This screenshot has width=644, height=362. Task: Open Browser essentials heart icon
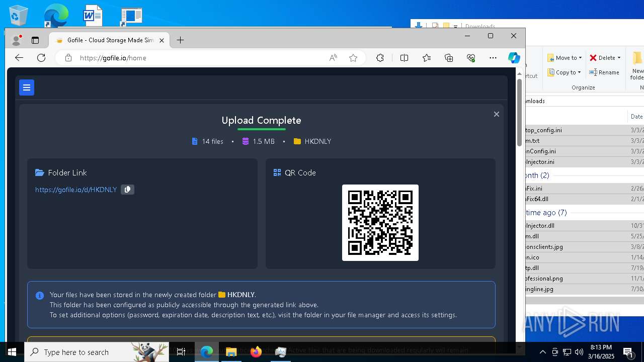point(471,58)
